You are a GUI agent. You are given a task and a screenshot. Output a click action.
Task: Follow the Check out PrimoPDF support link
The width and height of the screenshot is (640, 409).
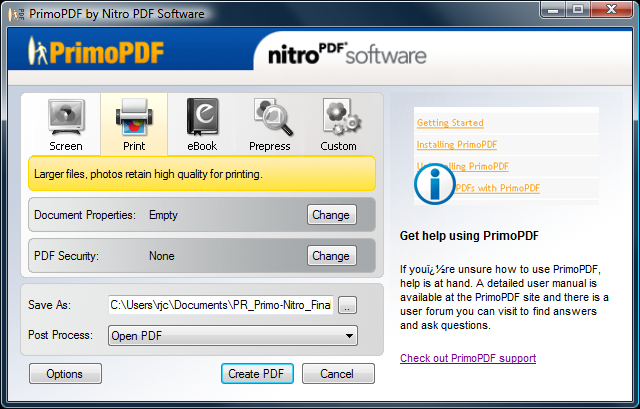pos(468,358)
